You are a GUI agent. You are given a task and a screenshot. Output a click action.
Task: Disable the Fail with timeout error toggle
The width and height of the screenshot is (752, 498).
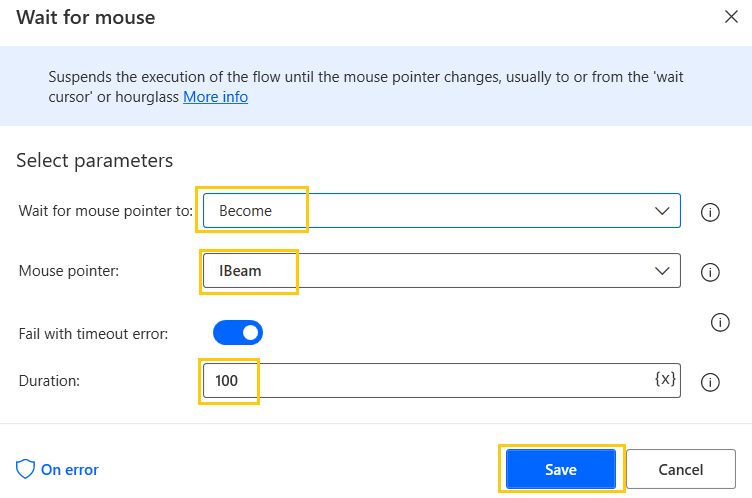238,332
